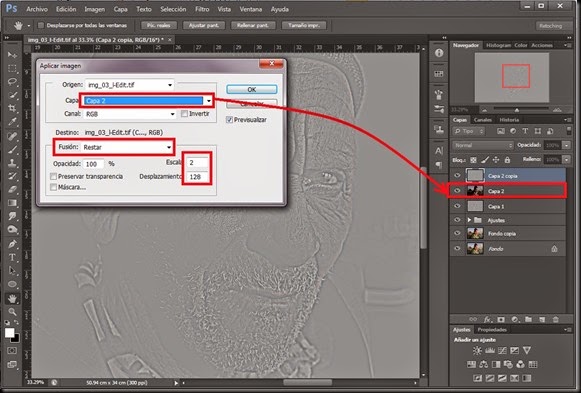Screen dimensions: 581x393
Task: Add a layer mask in Layers panel
Action: (x=501, y=319)
